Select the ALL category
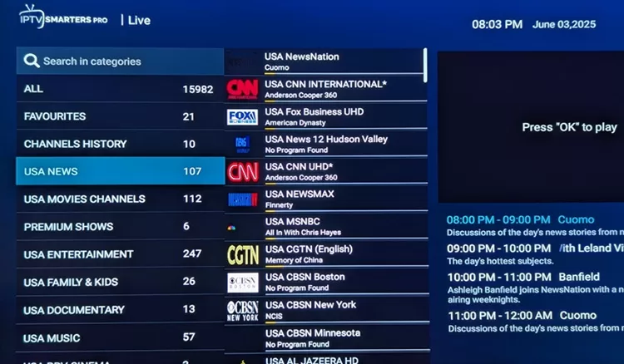This screenshot has height=364, width=624. [x=120, y=89]
